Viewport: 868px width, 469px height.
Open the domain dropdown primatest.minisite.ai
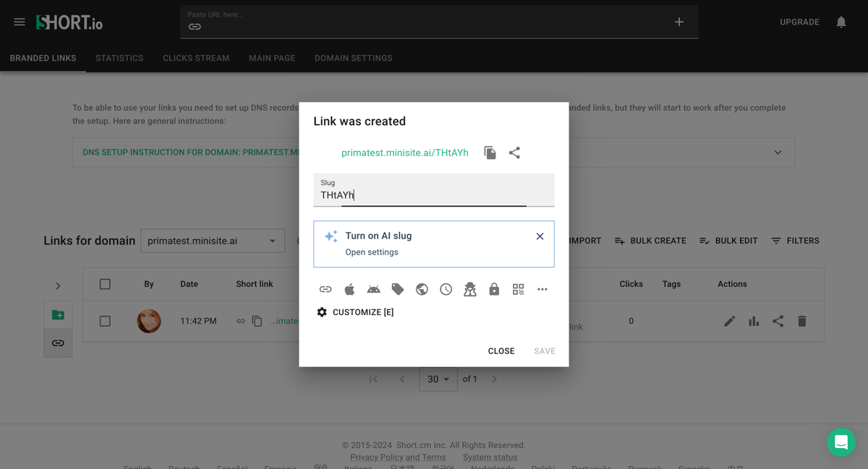coord(212,241)
